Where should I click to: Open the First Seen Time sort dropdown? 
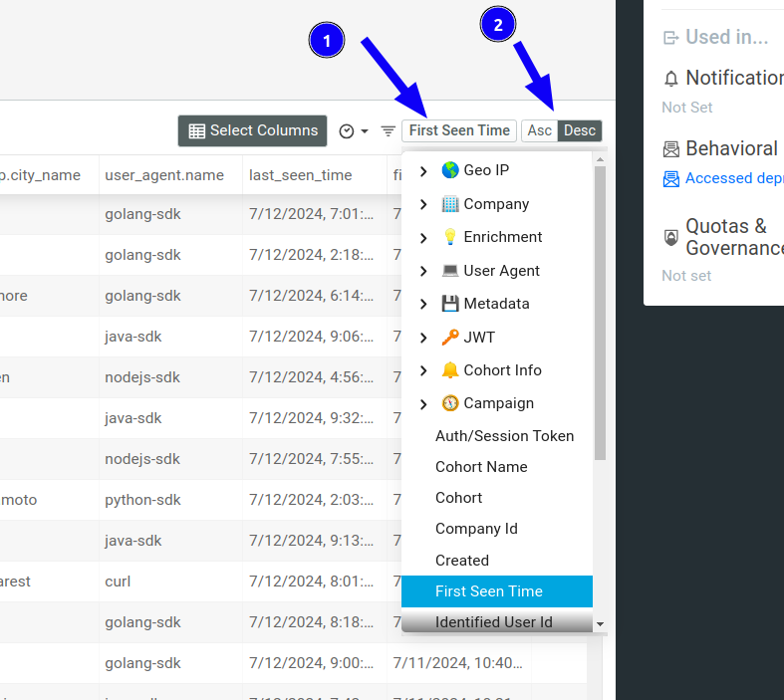point(459,130)
